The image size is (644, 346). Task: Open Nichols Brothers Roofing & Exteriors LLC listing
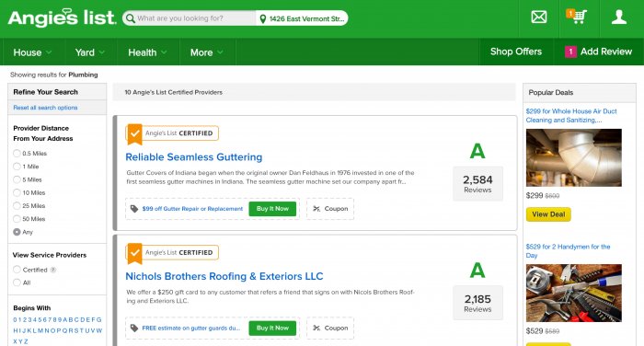224,276
